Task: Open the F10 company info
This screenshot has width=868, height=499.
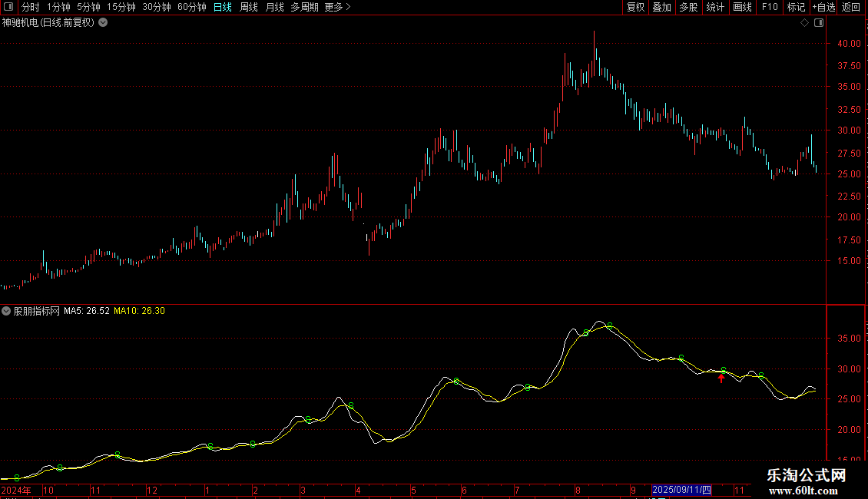Action: click(770, 7)
